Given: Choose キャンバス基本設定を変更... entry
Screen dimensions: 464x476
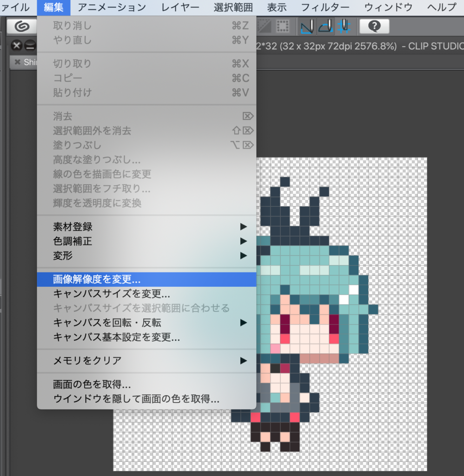Looking at the screenshot, I should 146,337.
